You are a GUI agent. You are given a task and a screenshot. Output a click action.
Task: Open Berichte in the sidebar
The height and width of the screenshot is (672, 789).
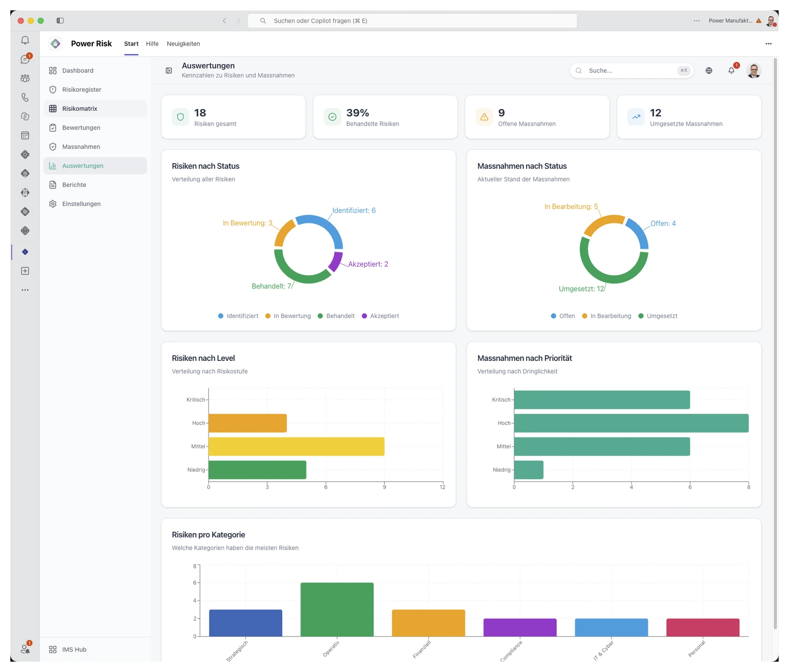(x=95, y=185)
